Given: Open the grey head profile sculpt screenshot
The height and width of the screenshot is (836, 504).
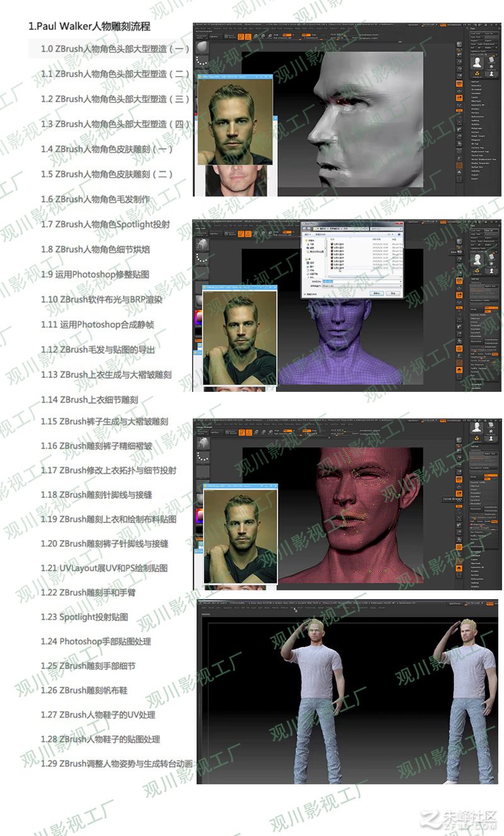Looking at the screenshot, I should click(347, 110).
